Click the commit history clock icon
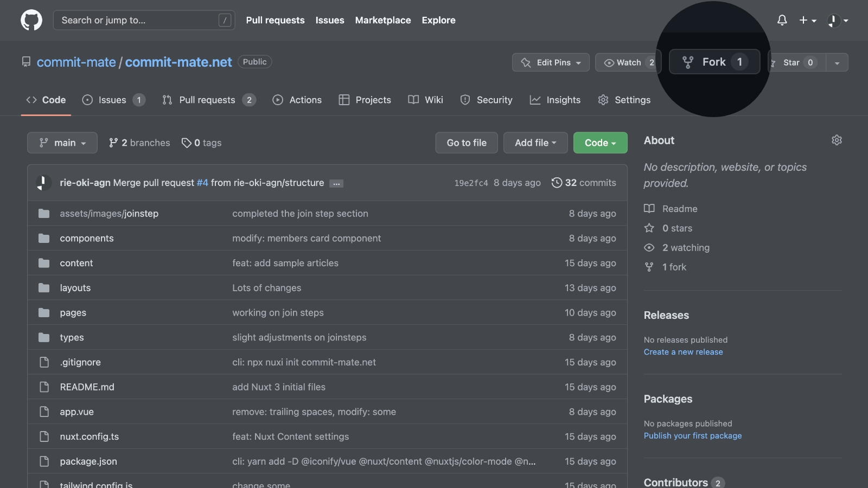This screenshot has width=868, height=488. click(x=557, y=183)
